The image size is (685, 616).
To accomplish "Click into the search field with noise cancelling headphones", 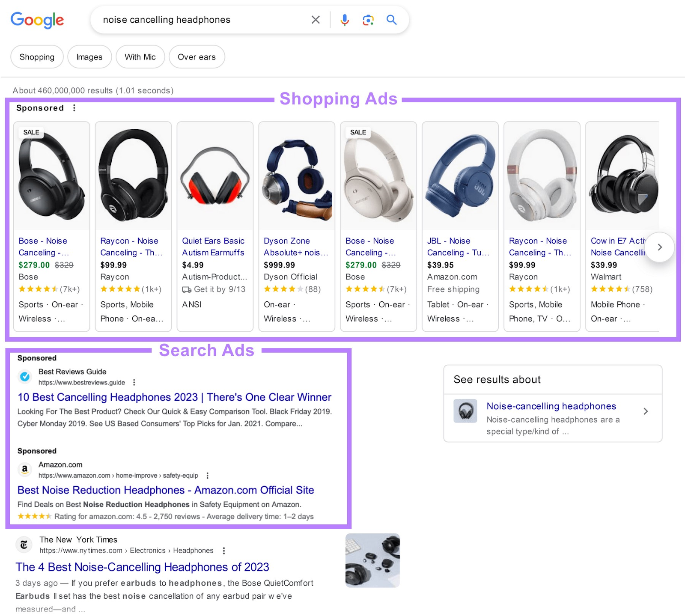I will (x=201, y=20).
